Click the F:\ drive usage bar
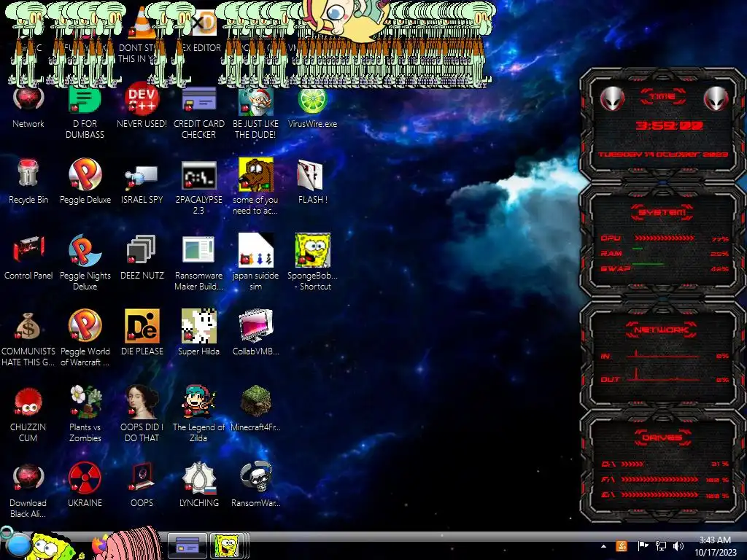 (x=659, y=480)
